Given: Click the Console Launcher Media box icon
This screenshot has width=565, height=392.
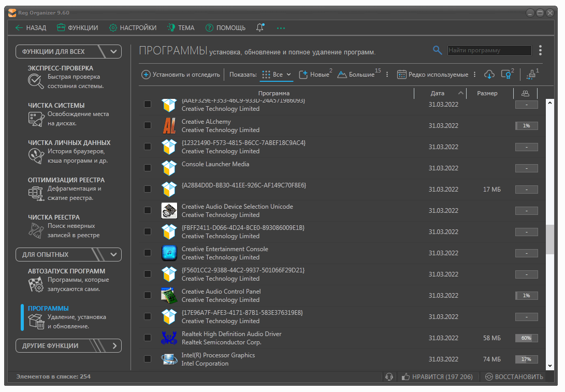Looking at the screenshot, I should (x=169, y=168).
